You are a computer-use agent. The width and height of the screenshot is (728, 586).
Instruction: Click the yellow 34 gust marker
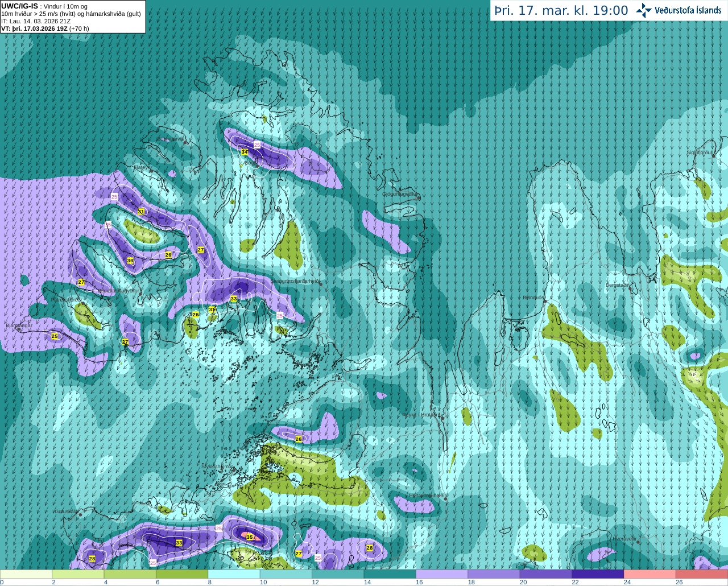(245, 152)
